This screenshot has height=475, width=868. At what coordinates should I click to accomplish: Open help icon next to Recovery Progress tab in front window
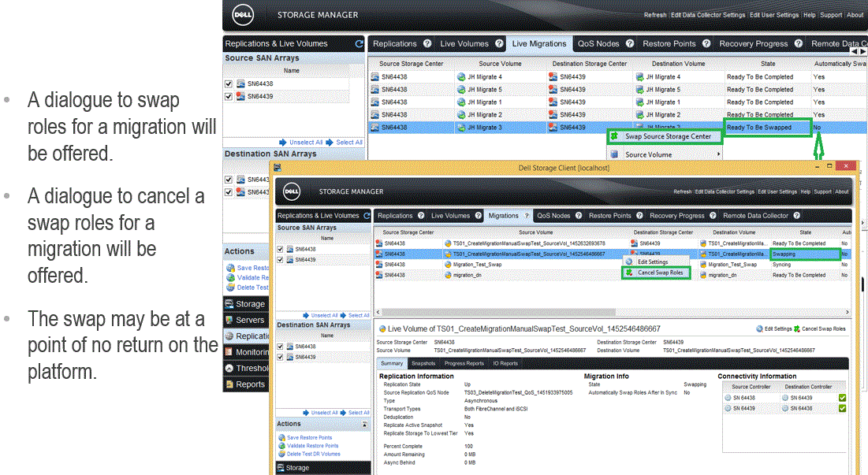pos(713,216)
